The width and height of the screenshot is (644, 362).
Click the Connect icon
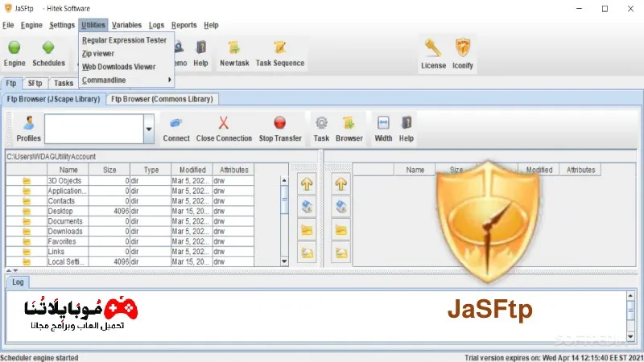click(x=175, y=123)
